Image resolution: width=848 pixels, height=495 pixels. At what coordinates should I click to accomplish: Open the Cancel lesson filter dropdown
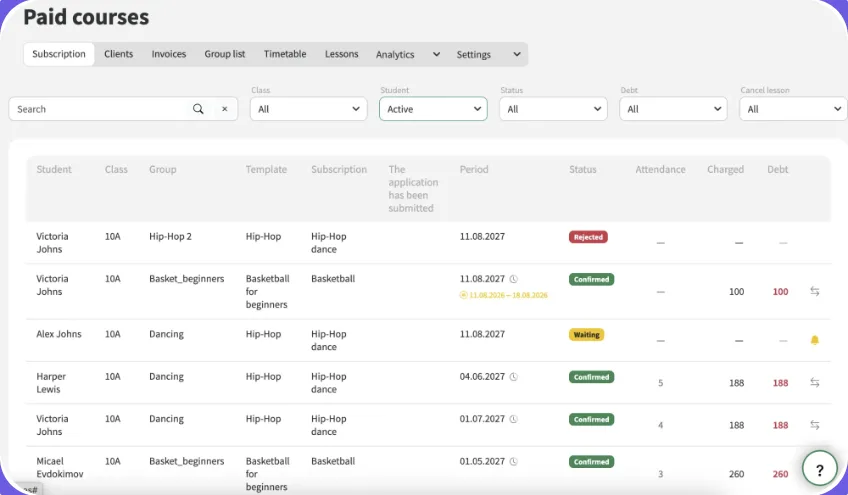(793, 109)
